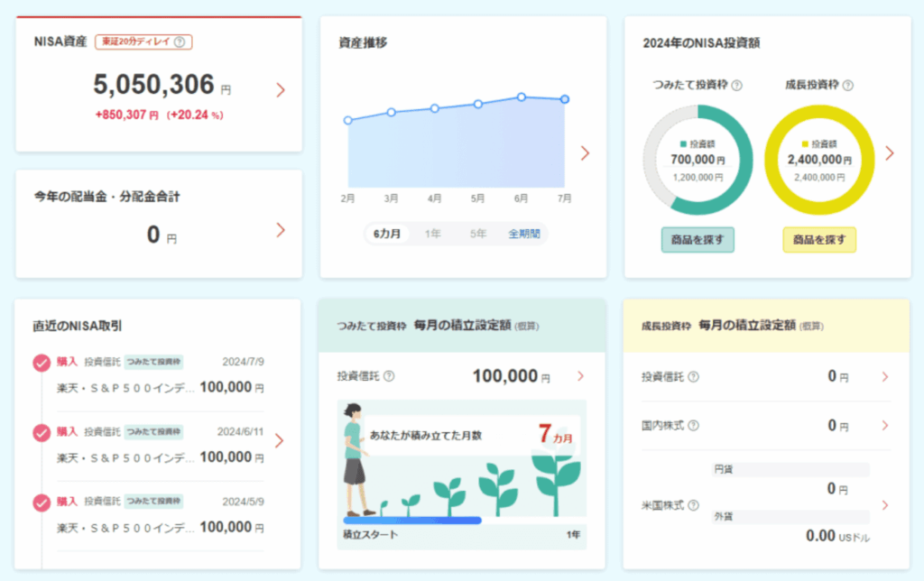Viewport: 924px width, 581px height.
Task: Click help icon beside つみたて投資枠 donut title
Action: tap(736, 86)
